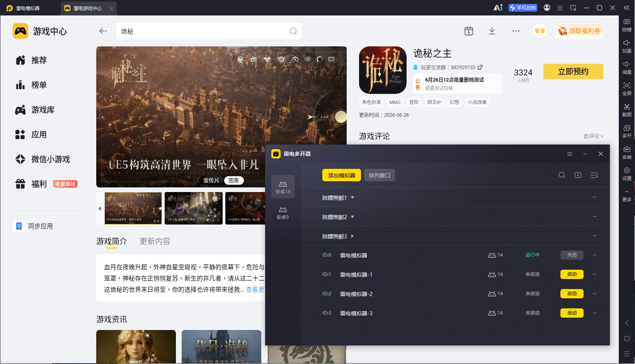635x364 pixels.
Task: Click 启动 to start 雷电模拟器-1
Action: 572,274
